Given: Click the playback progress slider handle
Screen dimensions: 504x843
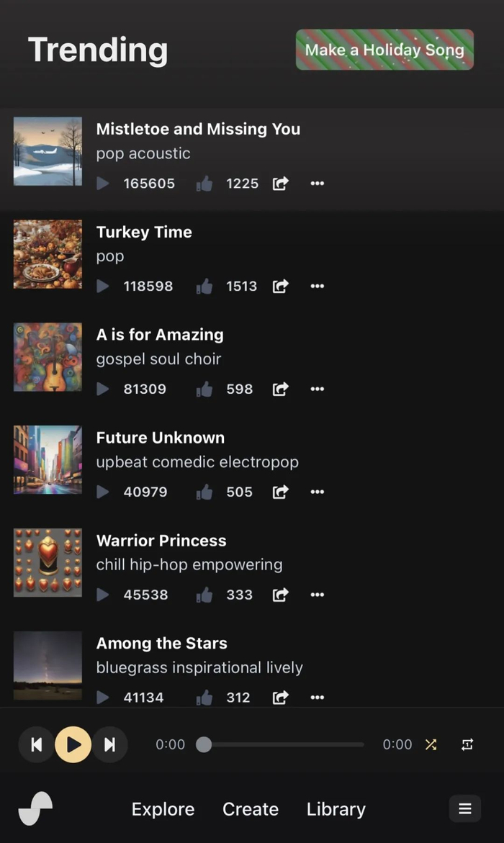Looking at the screenshot, I should point(204,744).
